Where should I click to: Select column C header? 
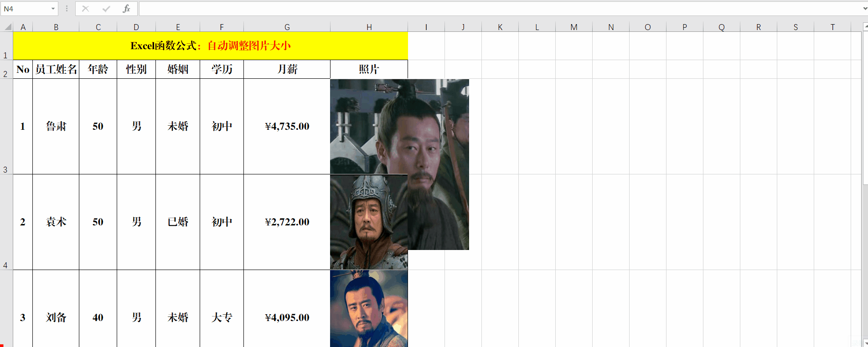tap(98, 27)
